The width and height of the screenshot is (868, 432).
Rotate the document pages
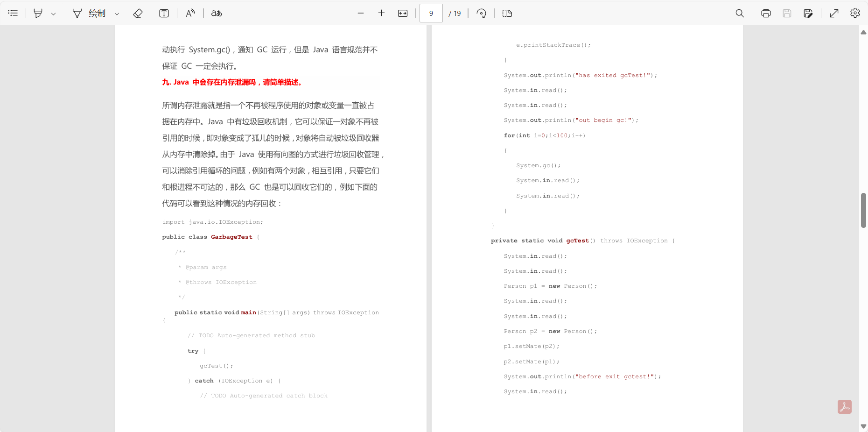coord(482,13)
